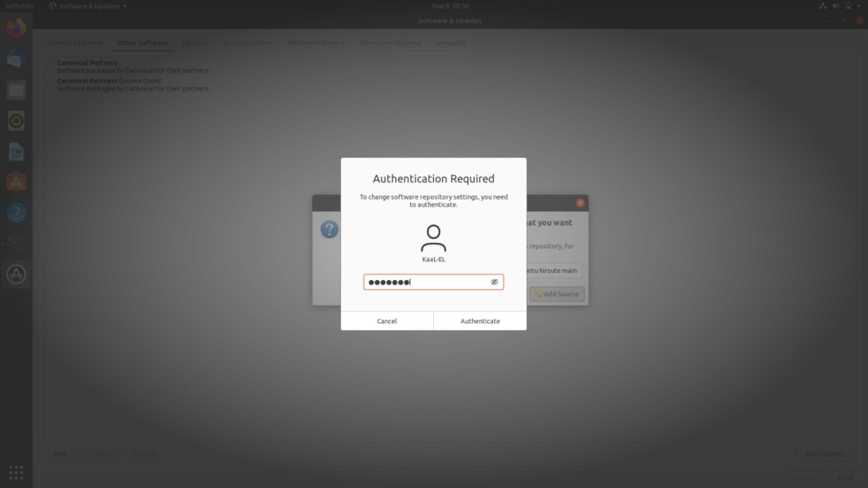Click Add Volume... button
Viewport: 868px width, 488px height.
click(825, 454)
